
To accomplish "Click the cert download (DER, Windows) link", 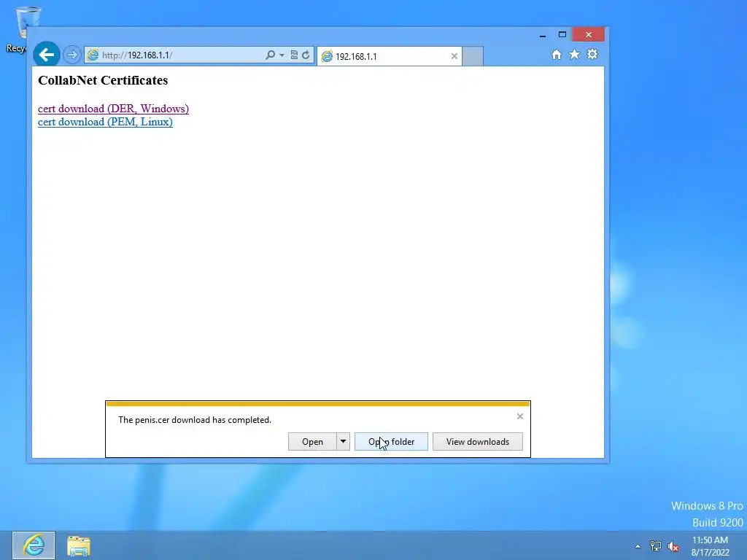I will coord(113,109).
